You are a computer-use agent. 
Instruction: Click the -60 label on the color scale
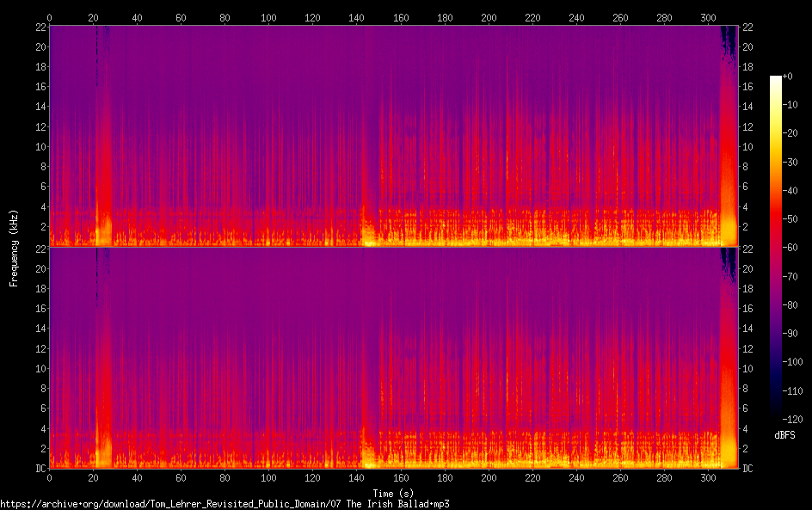click(790, 248)
